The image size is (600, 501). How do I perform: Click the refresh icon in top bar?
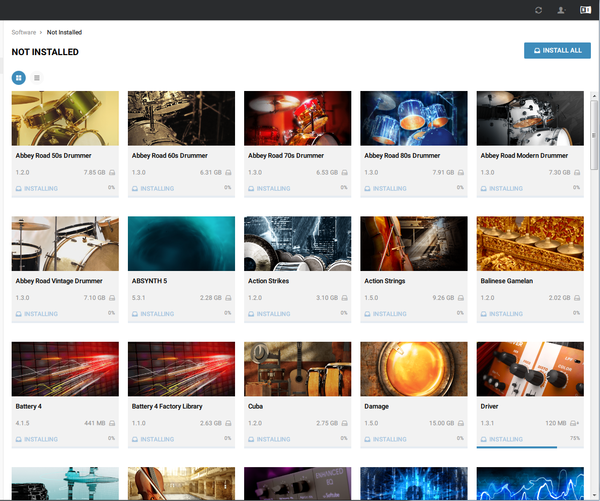pos(538,10)
